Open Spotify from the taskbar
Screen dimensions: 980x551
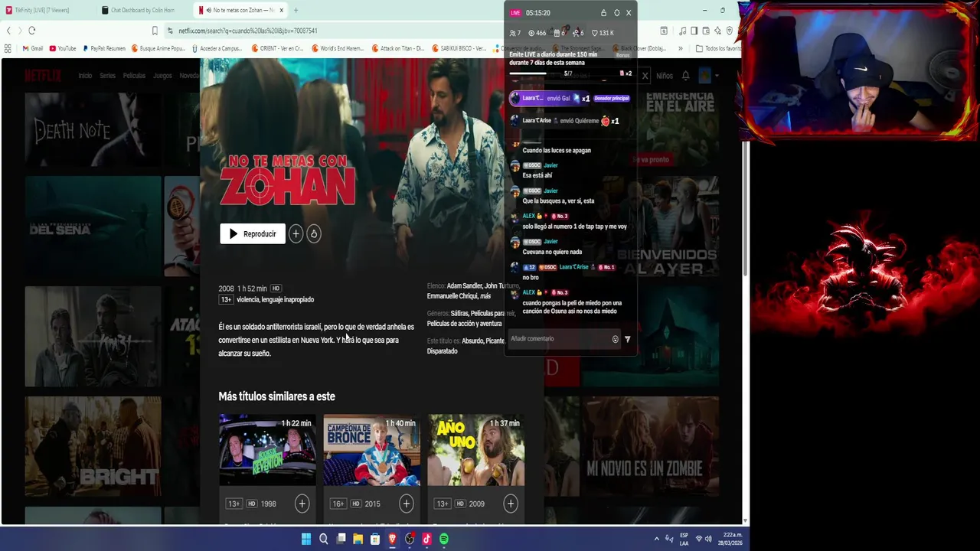[444, 539]
